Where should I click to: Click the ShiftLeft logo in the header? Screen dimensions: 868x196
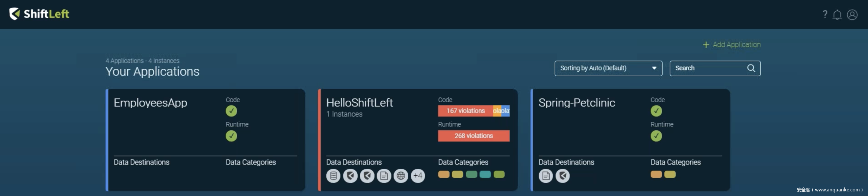tap(39, 14)
